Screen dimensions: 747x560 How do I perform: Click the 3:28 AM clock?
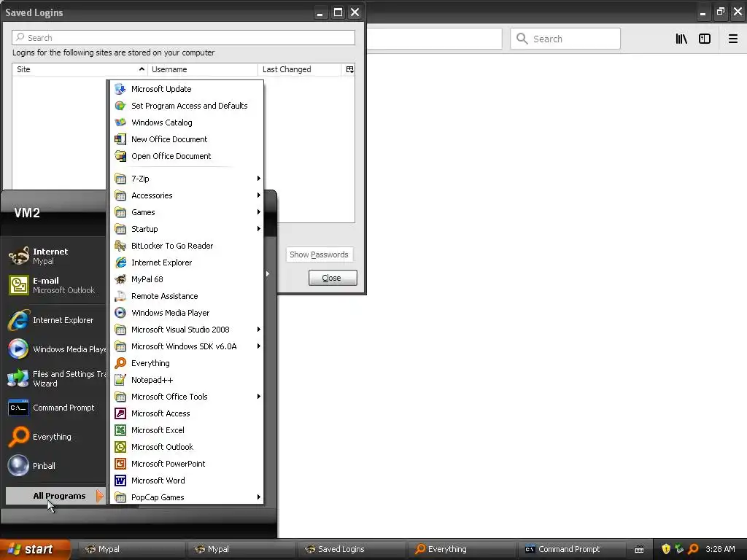click(x=720, y=549)
